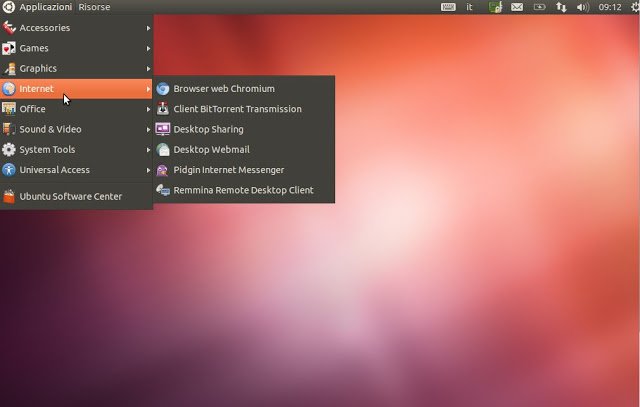Click the Ubuntu logo icon in top panel

point(8,7)
